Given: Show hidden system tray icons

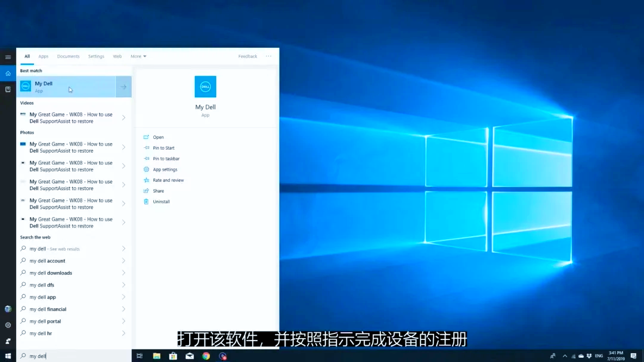Looking at the screenshot, I should 565,356.
